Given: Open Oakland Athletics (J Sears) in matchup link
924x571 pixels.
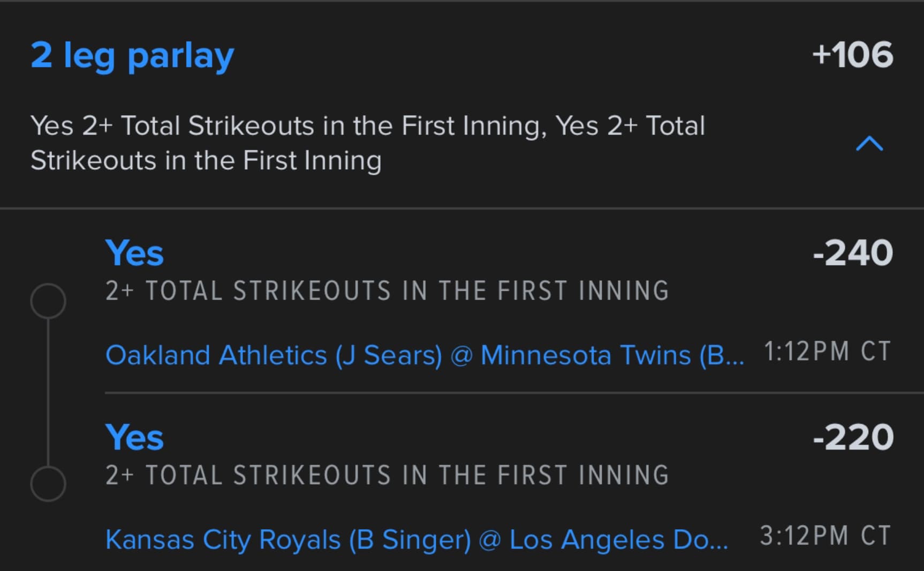Looking at the screenshot, I should pyautogui.click(x=274, y=355).
